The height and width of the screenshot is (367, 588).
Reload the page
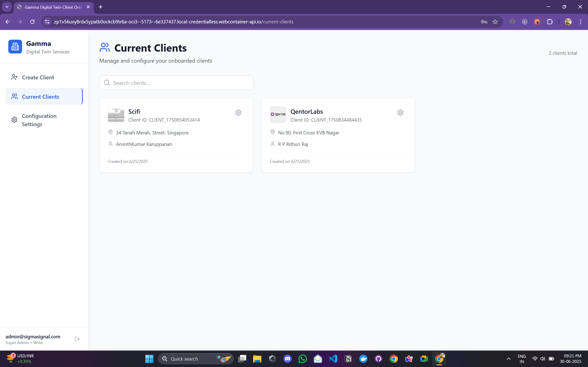coord(32,22)
